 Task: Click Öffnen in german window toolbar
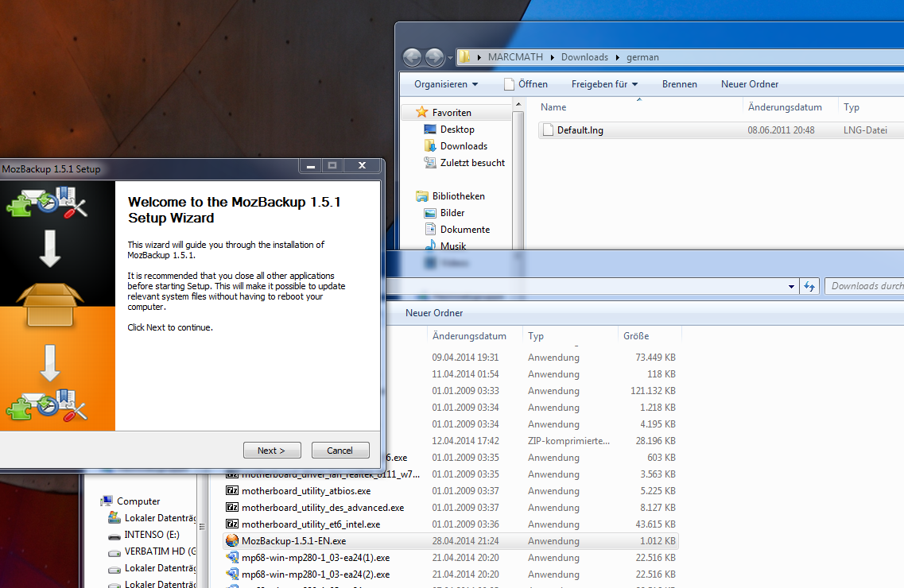[526, 84]
